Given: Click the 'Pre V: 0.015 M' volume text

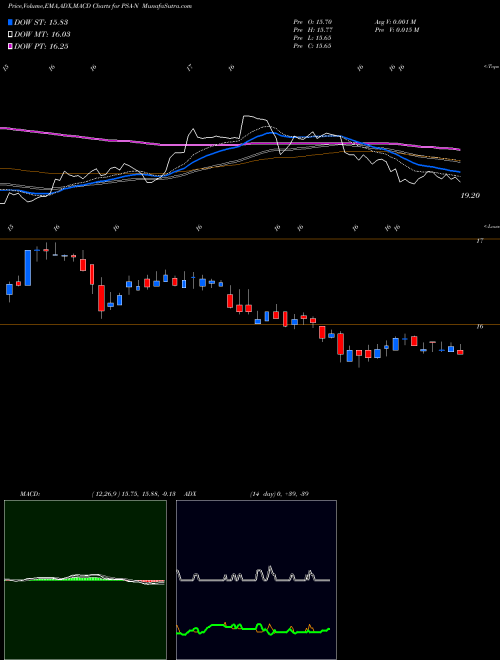Looking at the screenshot, I should click(396, 29).
